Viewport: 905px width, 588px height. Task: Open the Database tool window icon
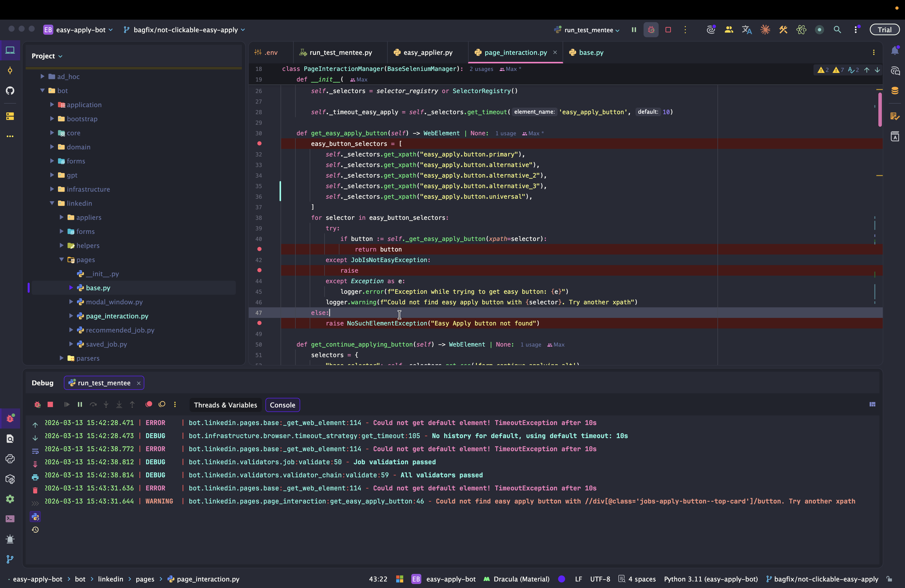click(895, 91)
